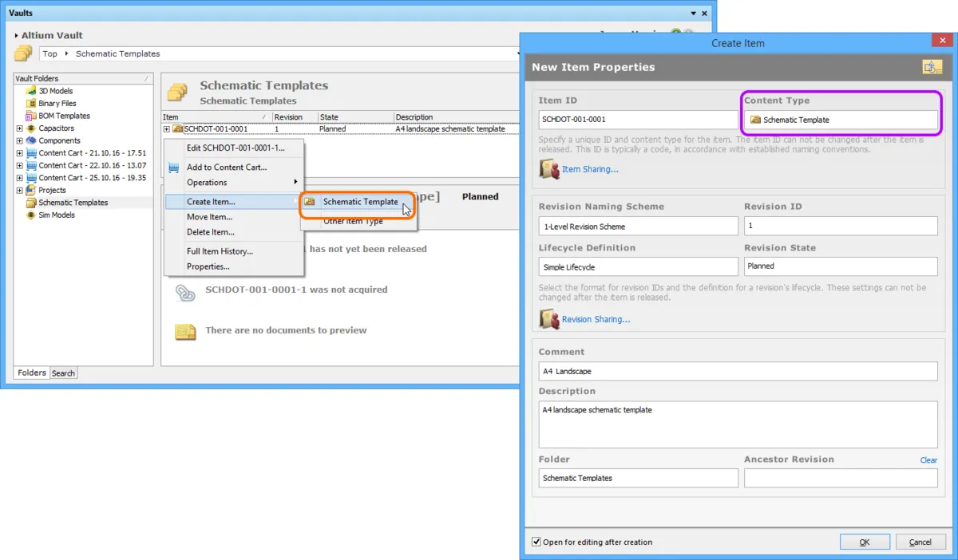Click the Projects folder icon
The height and width of the screenshot is (560, 958).
click(x=31, y=190)
